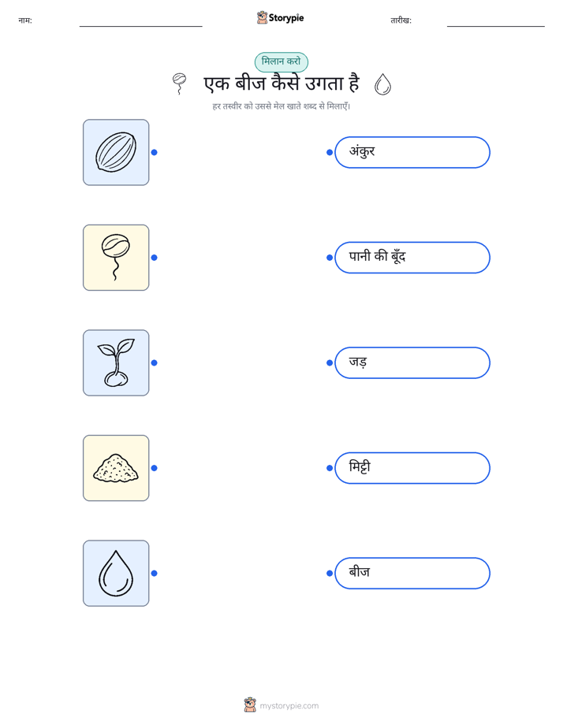Select the sprouting seed with root picture
The height and width of the screenshot is (728, 563).
pos(116,258)
